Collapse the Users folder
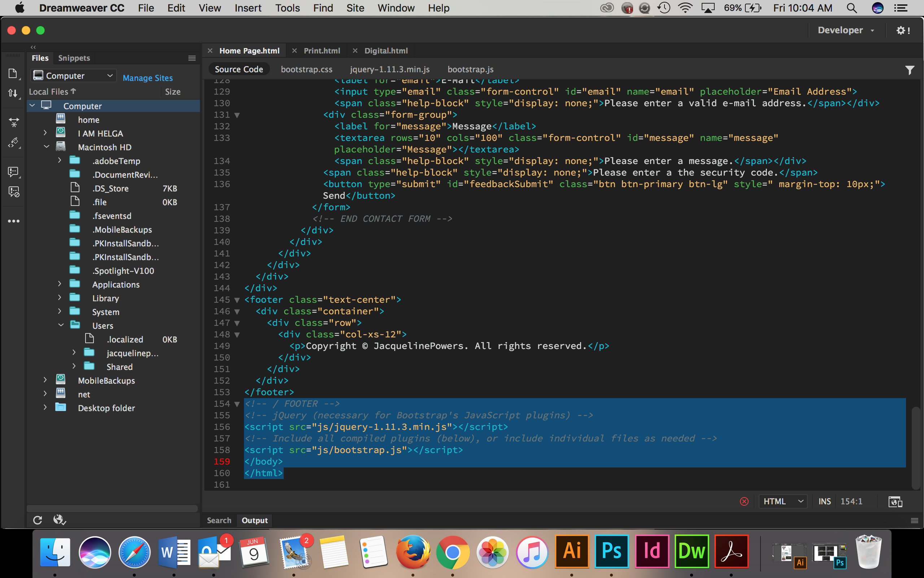 (61, 325)
